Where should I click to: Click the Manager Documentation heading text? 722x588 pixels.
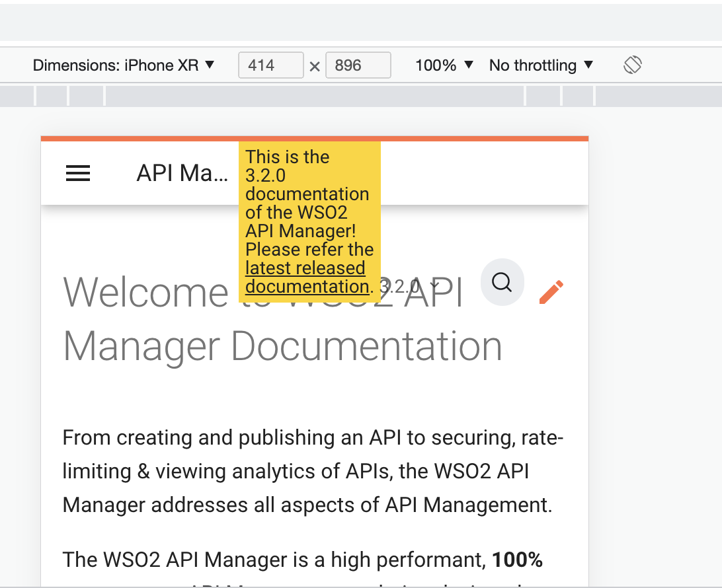282,346
